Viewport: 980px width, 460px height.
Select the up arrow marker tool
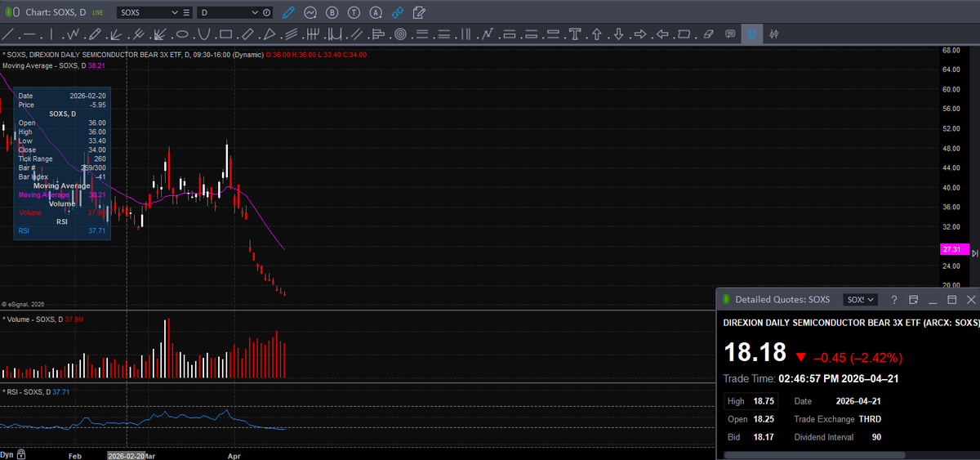click(596, 34)
